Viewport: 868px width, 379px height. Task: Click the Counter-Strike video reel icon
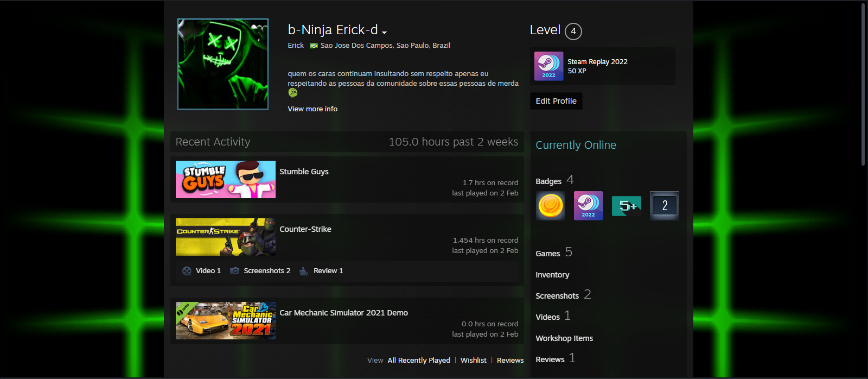[x=187, y=271]
